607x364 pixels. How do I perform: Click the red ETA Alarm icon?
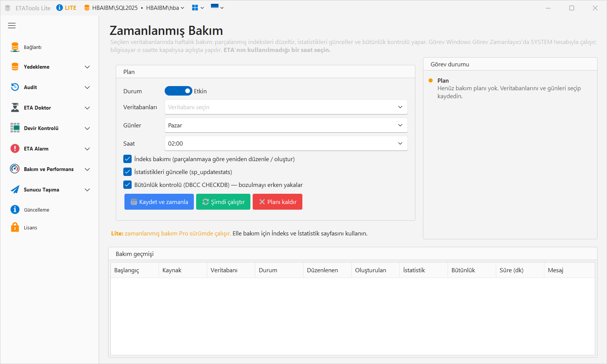point(15,149)
